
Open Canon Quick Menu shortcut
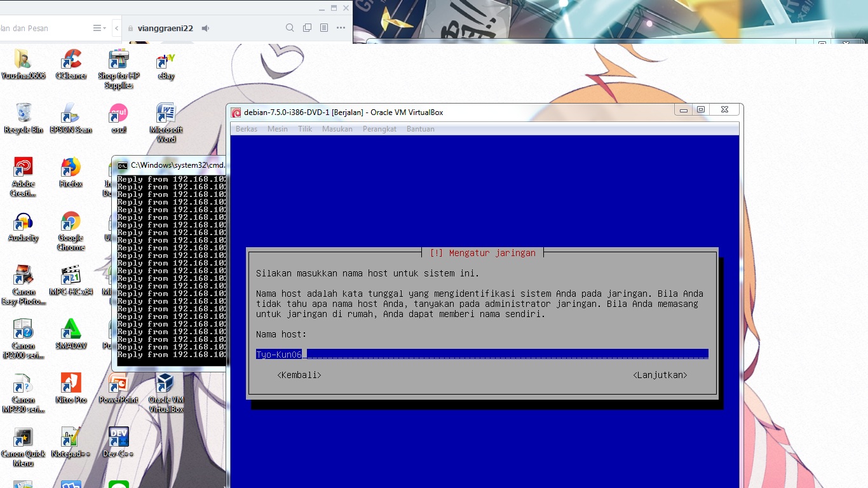[23, 447]
